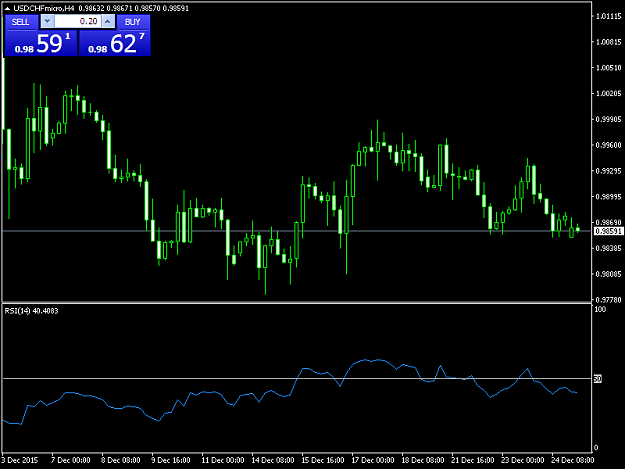625x469 pixels.
Task: Click price scale label 1.01115
Action: coord(609,16)
